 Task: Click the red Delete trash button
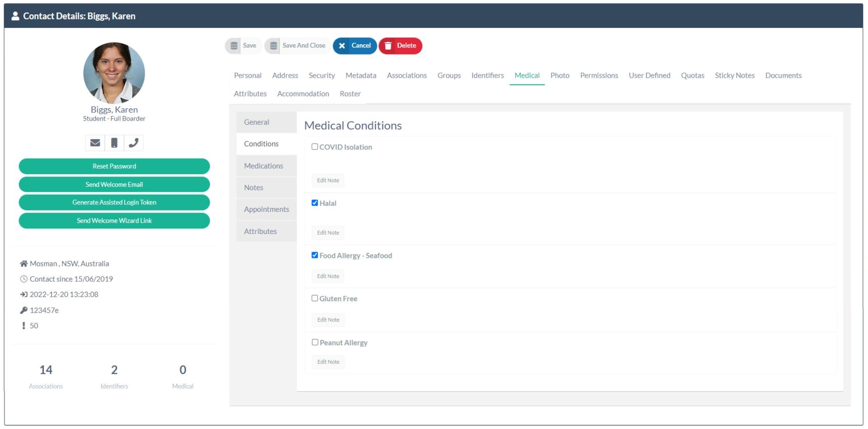pos(401,46)
